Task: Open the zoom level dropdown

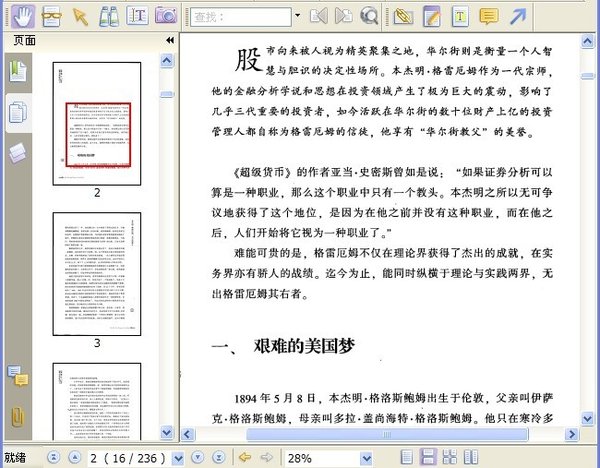Action: 366,458
